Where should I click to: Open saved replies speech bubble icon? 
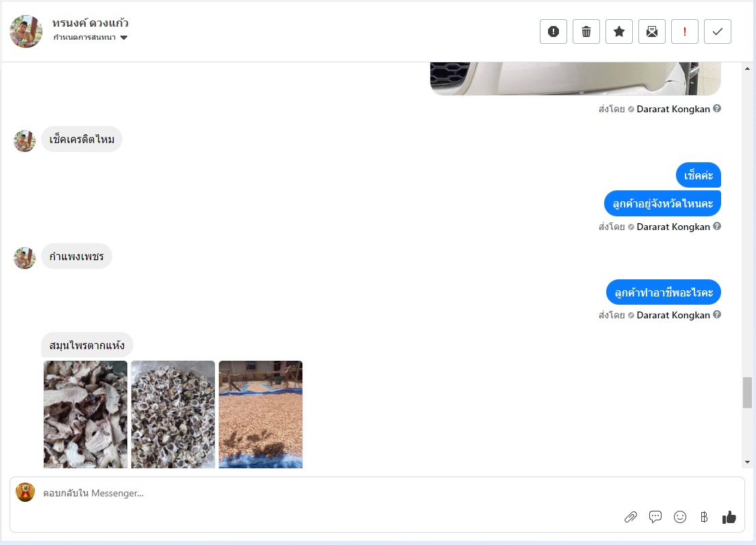click(655, 517)
